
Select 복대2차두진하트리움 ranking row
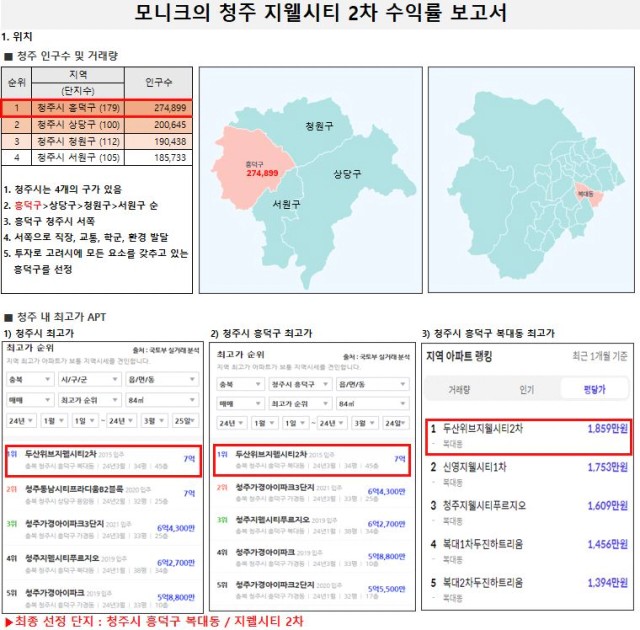pyautogui.click(x=528, y=590)
